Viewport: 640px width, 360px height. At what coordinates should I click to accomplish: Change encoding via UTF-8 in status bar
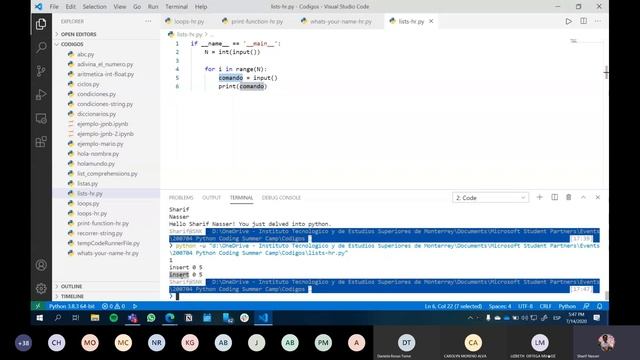(525, 306)
